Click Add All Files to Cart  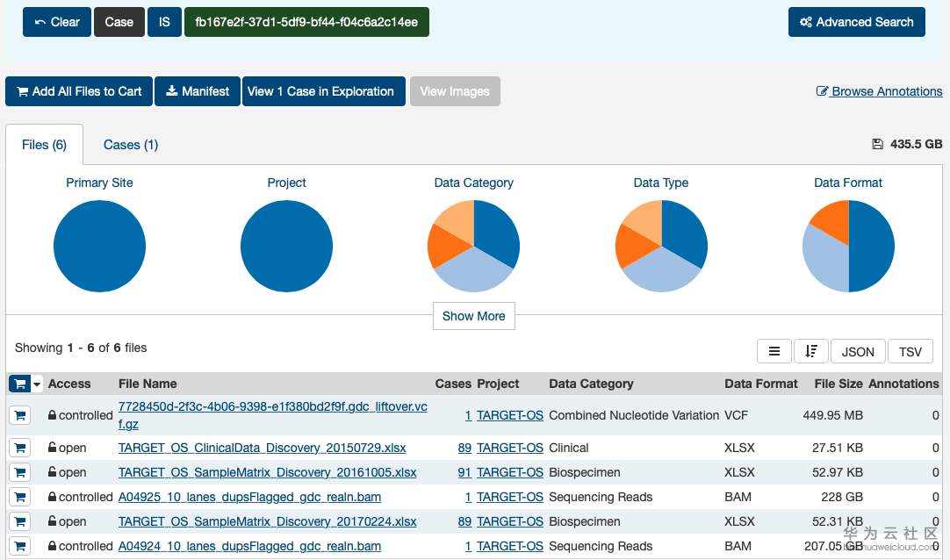(x=79, y=91)
